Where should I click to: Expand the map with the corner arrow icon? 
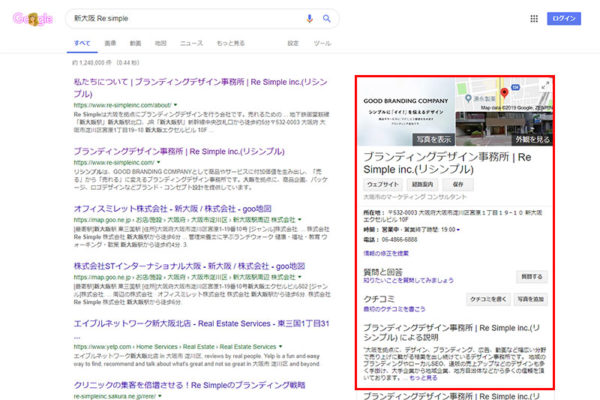[545, 85]
